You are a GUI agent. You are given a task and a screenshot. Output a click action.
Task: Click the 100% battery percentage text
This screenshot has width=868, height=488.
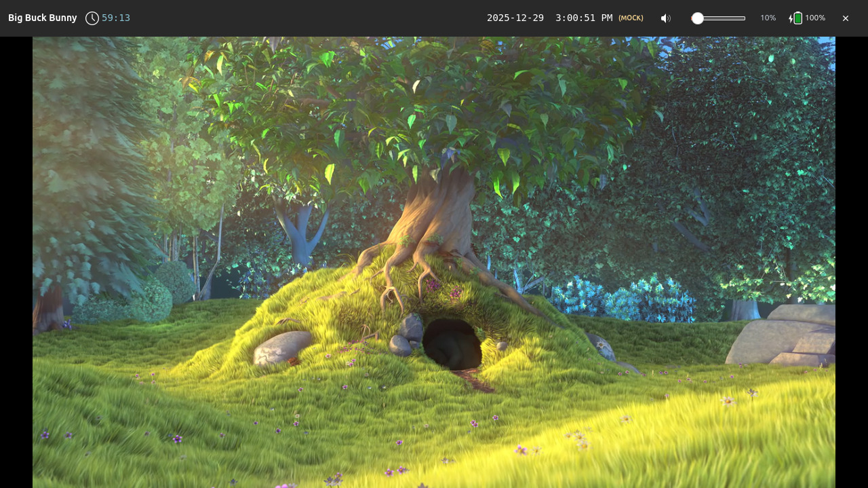814,18
